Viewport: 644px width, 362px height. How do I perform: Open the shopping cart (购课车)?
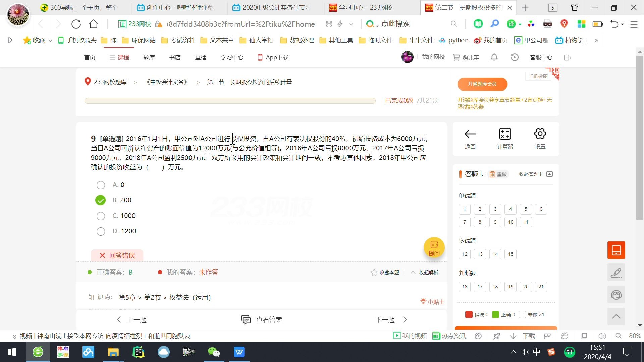[466, 57]
